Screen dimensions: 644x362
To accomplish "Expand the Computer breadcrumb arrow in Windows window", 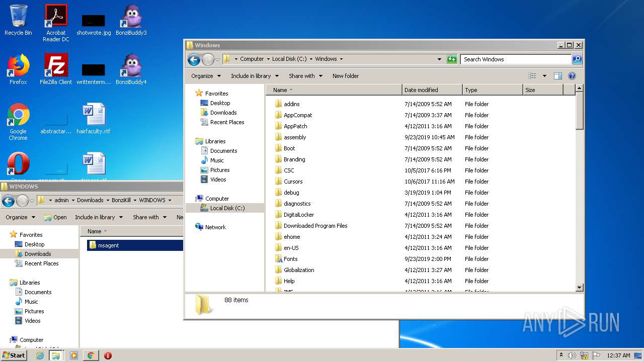I will tap(268, 59).
